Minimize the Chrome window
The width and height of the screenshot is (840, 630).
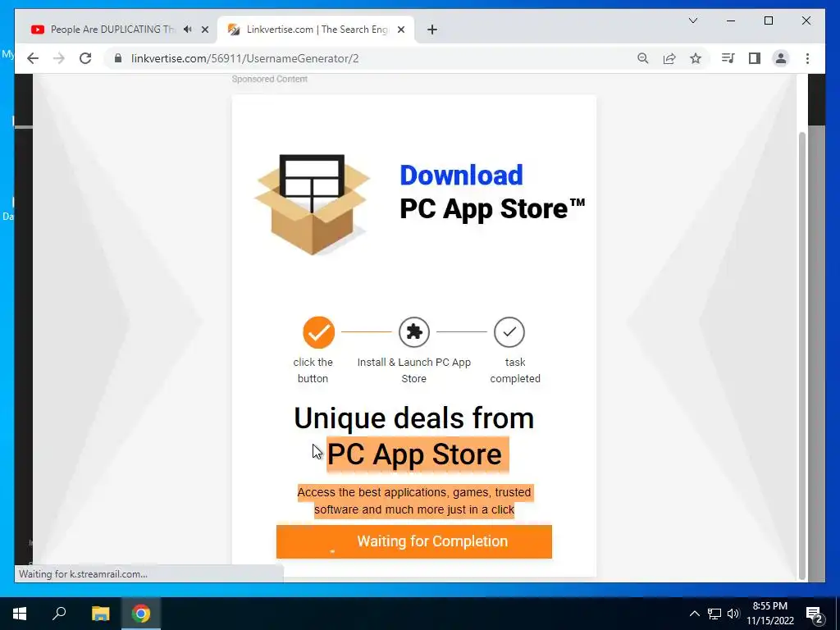(731, 21)
